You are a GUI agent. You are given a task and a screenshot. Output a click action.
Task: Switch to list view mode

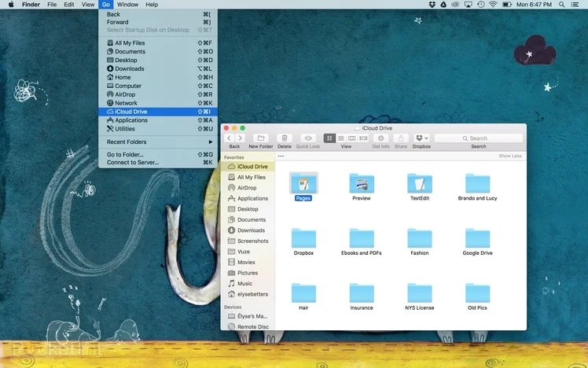coord(340,138)
